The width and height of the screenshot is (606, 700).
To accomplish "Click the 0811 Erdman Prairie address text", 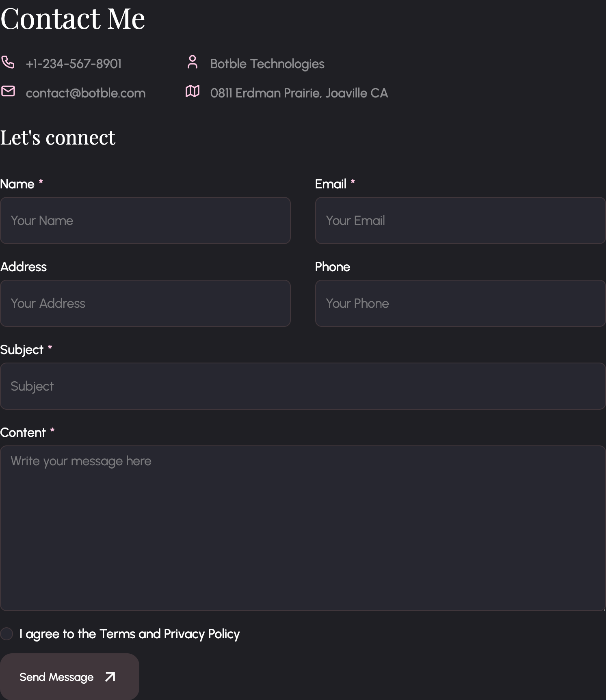I will coord(299,93).
